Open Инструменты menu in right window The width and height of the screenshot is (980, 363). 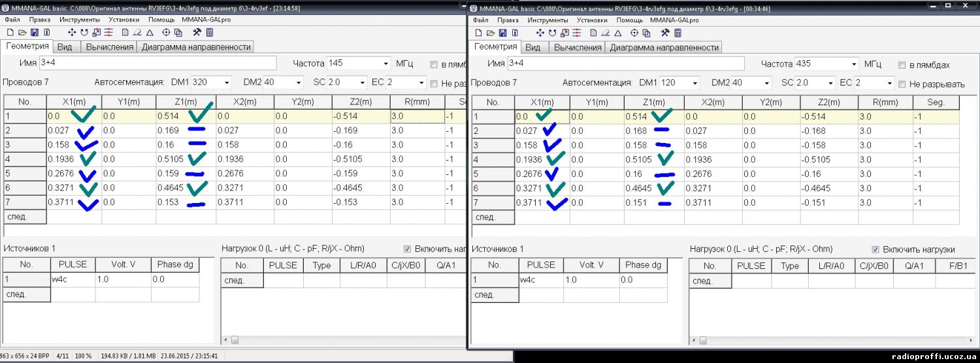point(547,20)
